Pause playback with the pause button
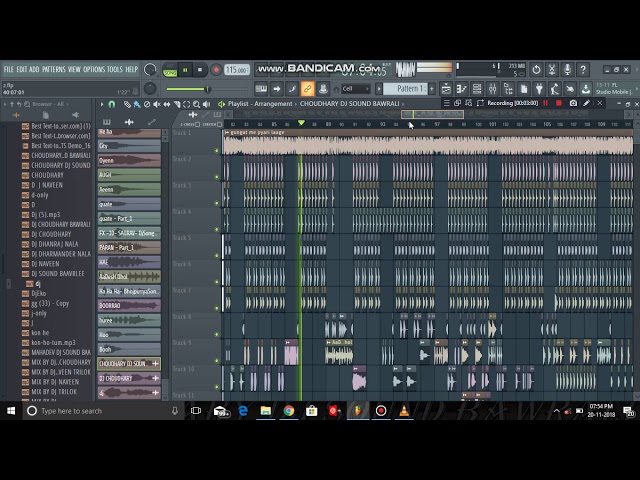Viewport: 640px width, 480px height. [x=185, y=70]
